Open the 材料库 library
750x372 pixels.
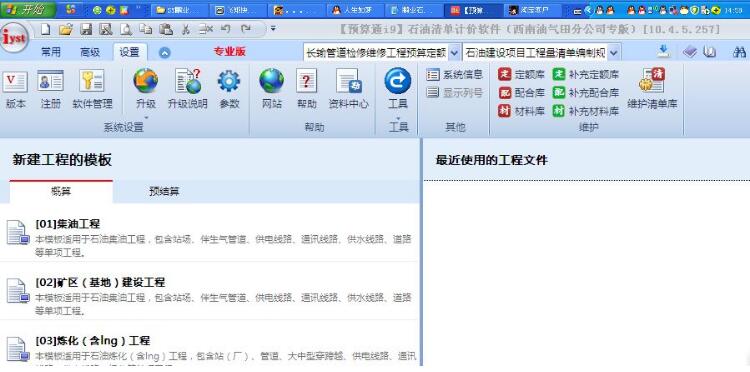point(521,111)
